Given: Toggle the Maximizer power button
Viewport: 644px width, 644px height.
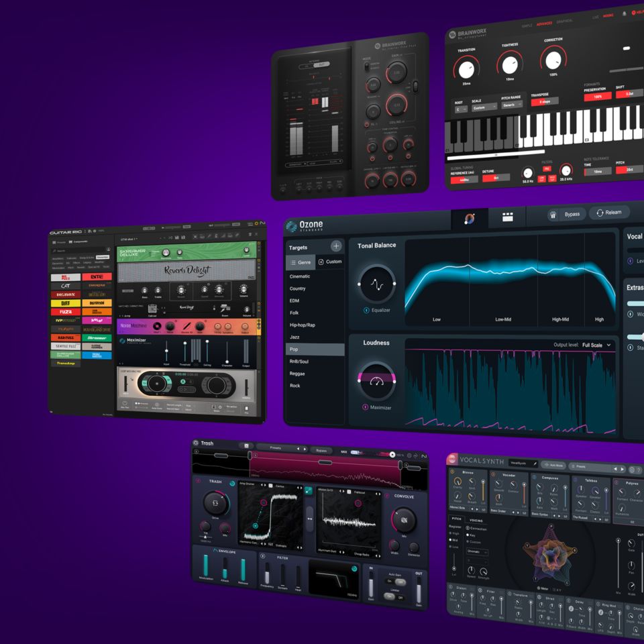Looking at the screenshot, I should 366,407.
